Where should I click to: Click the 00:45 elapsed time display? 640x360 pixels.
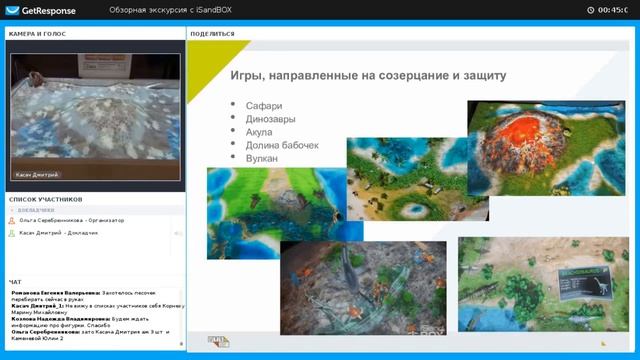pyautogui.click(x=612, y=10)
